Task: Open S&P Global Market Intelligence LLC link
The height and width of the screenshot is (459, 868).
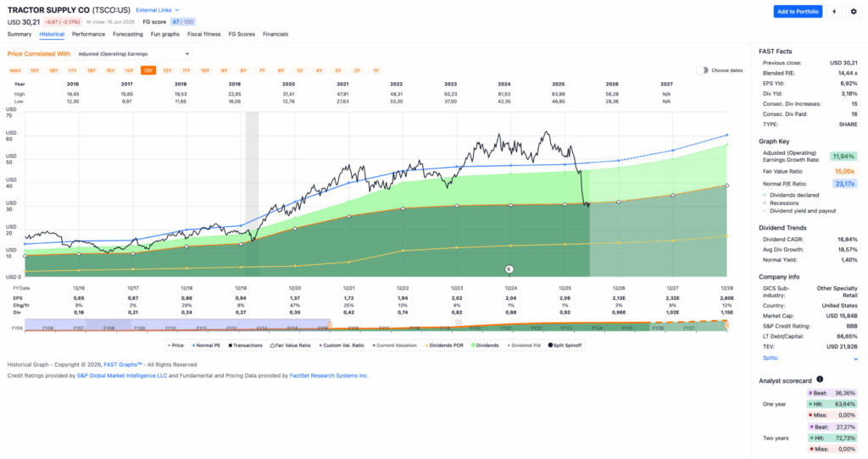Action: pyautogui.click(x=122, y=375)
